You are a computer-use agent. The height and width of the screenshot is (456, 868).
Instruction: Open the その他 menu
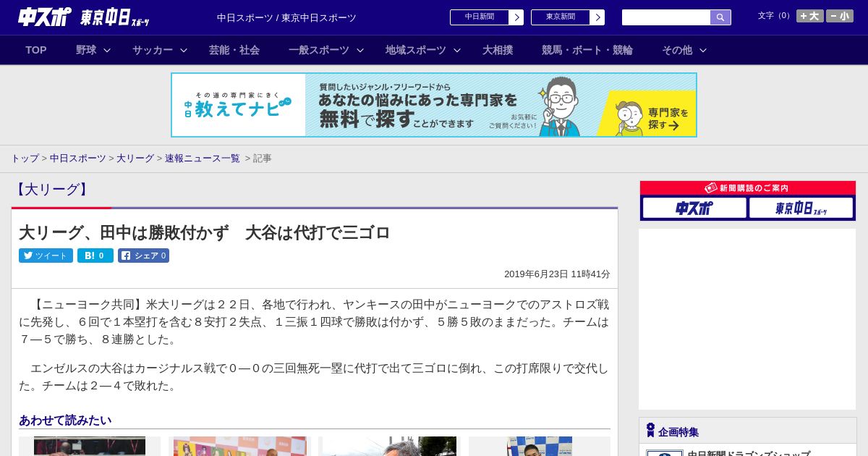677,50
